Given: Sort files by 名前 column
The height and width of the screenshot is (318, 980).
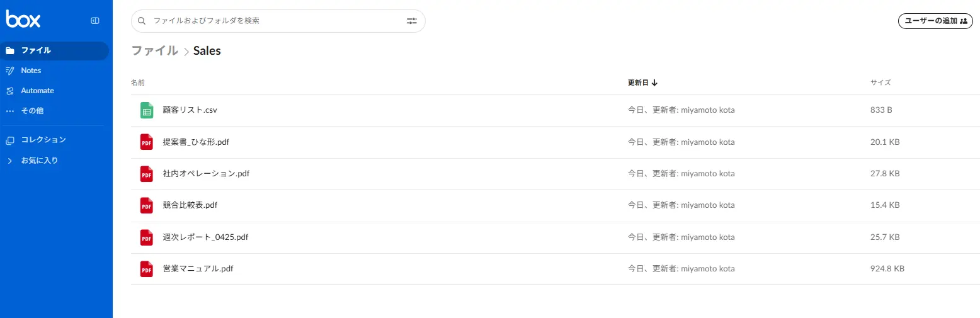Looking at the screenshot, I should (138, 82).
